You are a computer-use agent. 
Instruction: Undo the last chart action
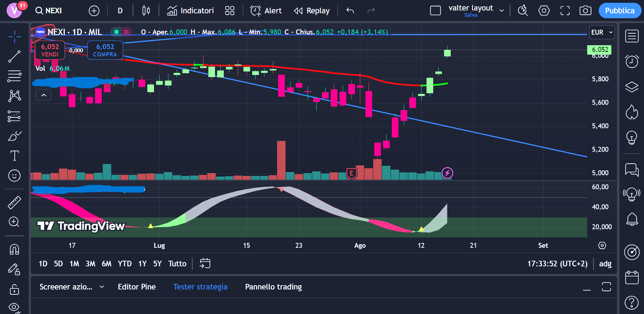coord(350,11)
